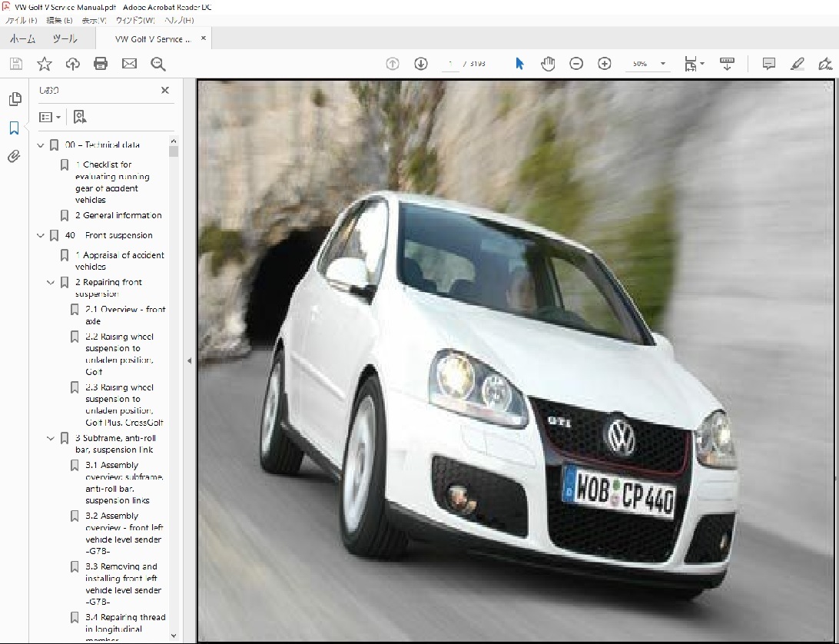The width and height of the screenshot is (839, 644).
Task: Open the ファイル menu
Action: click(x=22, y=20)
